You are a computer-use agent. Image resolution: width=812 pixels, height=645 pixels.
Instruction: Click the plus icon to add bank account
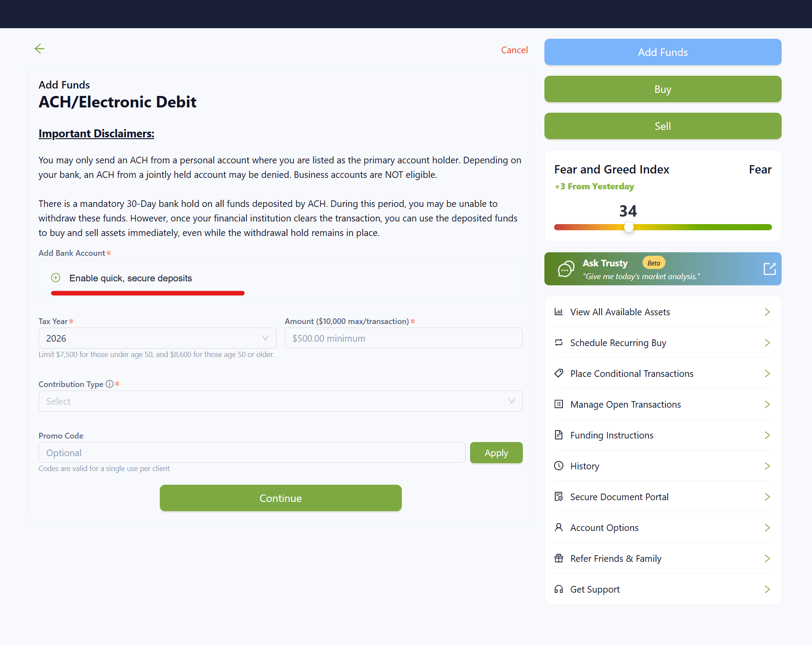tap(56, 278)
